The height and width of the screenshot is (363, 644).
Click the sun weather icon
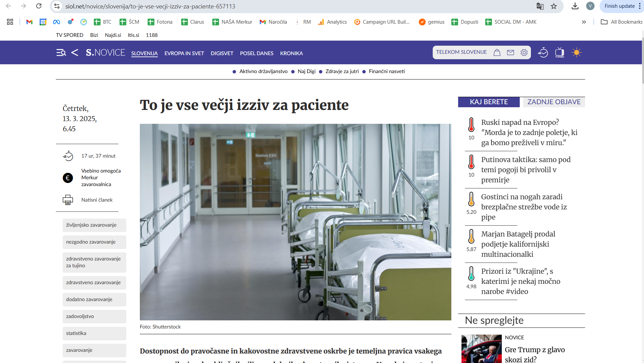point(576,52)
